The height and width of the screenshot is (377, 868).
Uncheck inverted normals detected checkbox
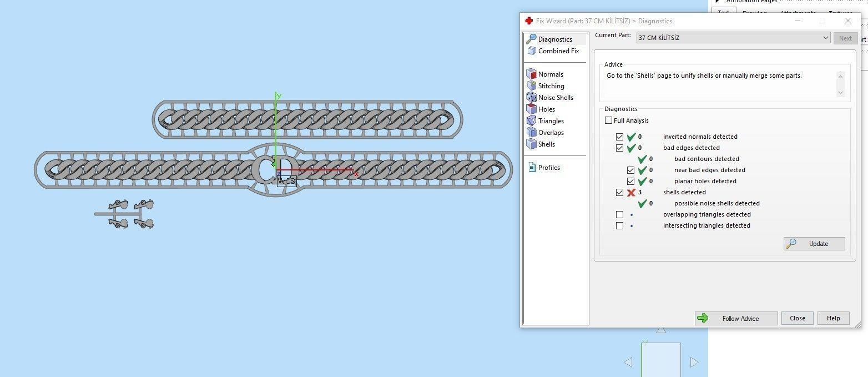click(619, 137)
